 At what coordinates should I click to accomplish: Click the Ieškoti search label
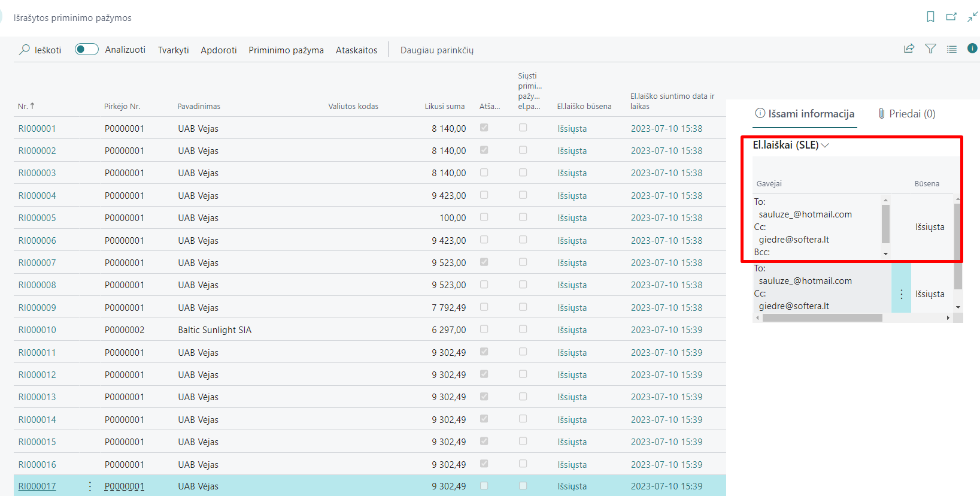(48, 50)
